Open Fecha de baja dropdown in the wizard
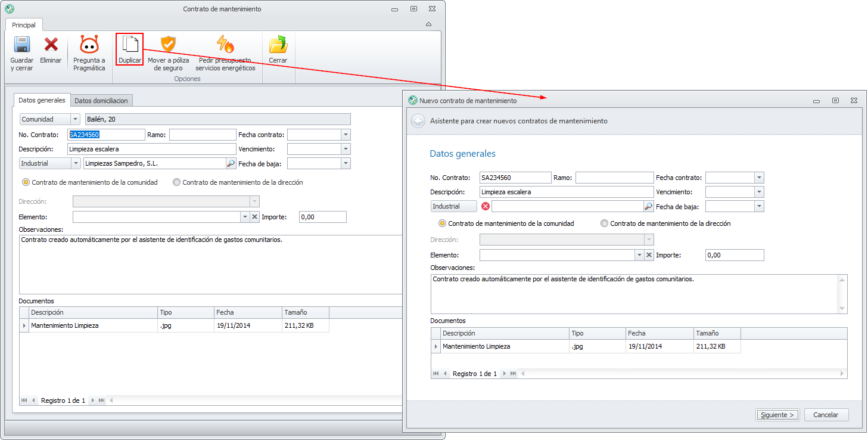 759,206
